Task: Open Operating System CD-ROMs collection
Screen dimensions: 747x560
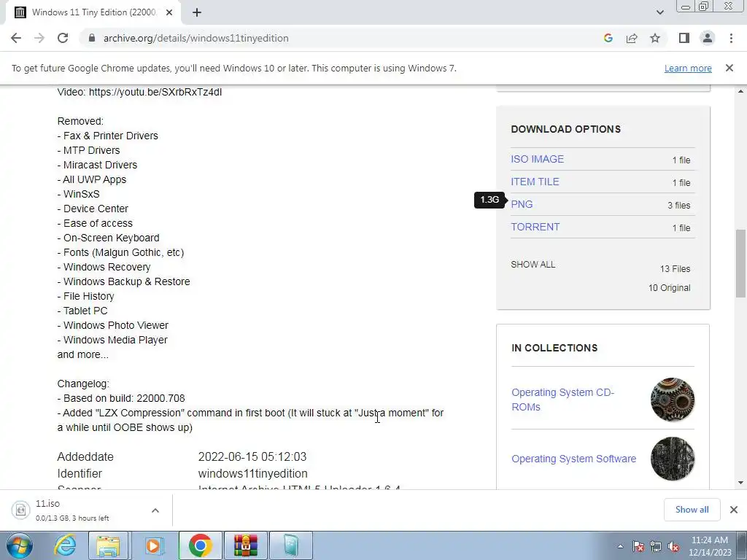Action: click(x=562, y=400)
